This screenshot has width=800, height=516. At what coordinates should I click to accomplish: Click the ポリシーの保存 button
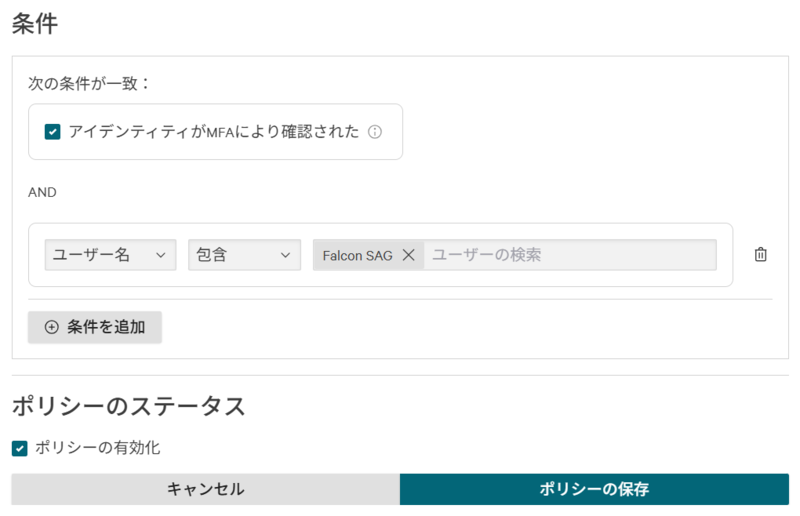(594, 489)
